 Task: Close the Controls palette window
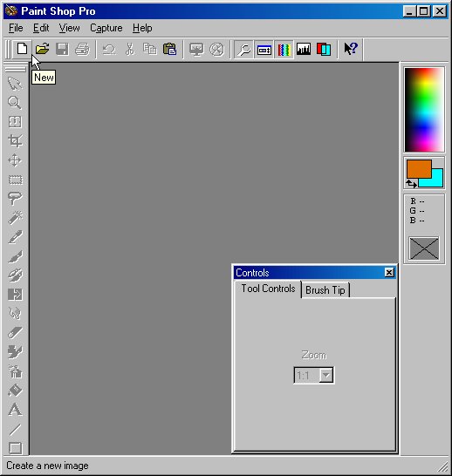click(x=389, y=272)
